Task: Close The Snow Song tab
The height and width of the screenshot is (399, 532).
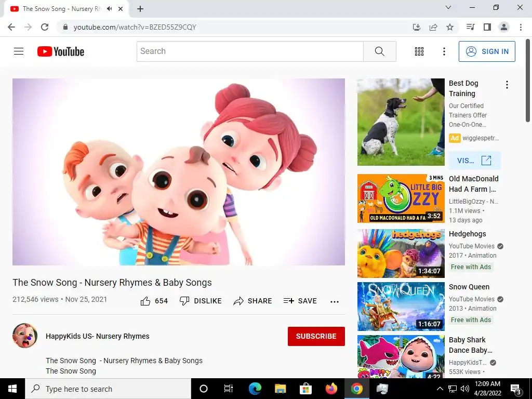Action: coord(121,9)
